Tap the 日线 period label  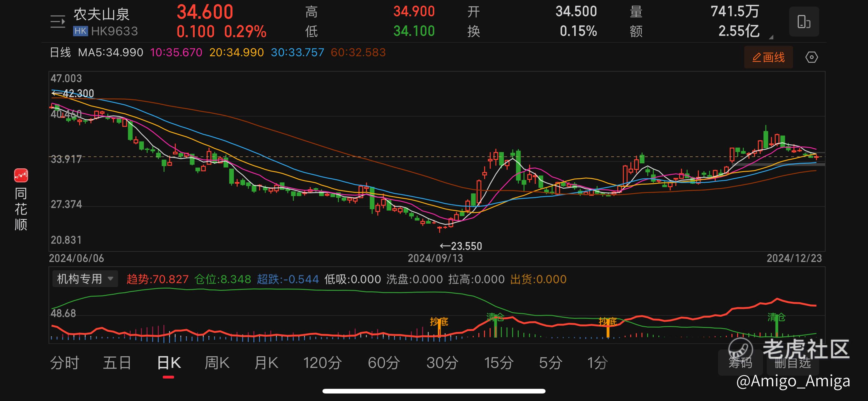pyautogui.click(x=60, y=52)
